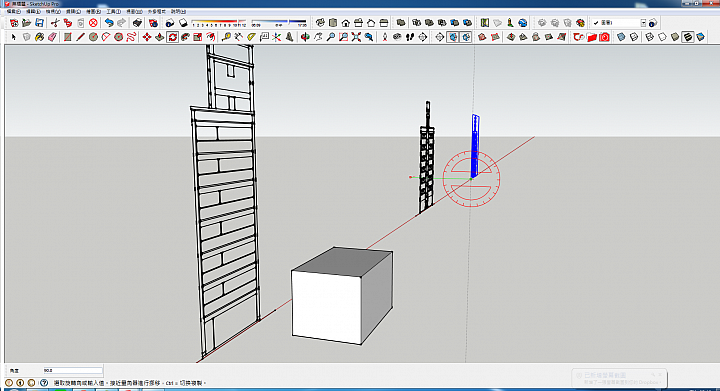720x391 pixels.
Task: Toggle the Section Cuts display button
Action: click(466, 37)
